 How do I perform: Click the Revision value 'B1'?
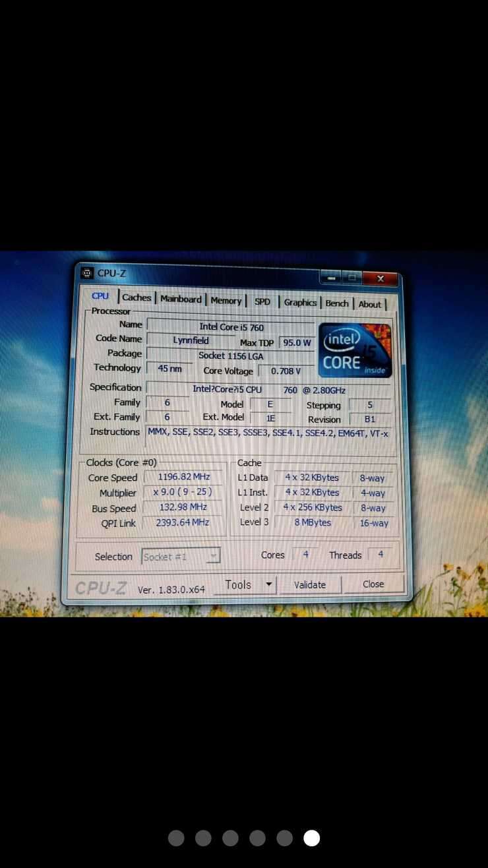[x=370, y=419]
